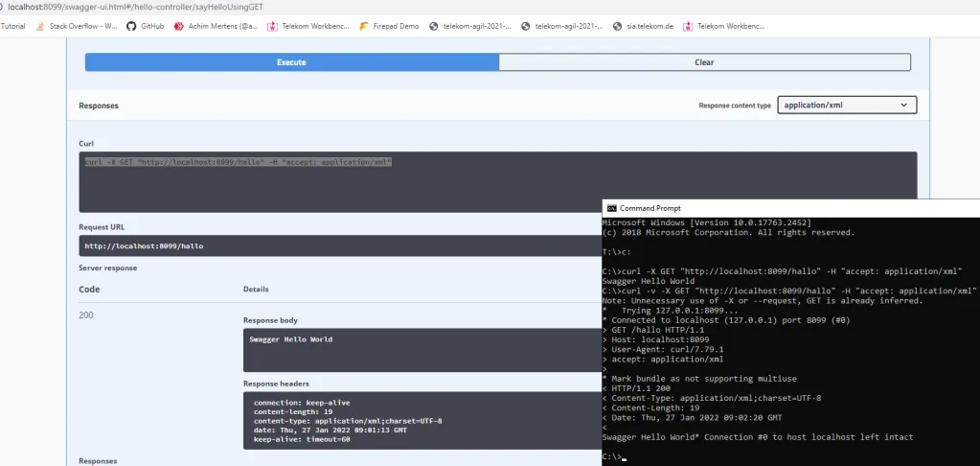
Task: Click the C:\> prompt cursor line in Command Prompt
Action: pos(614,457)
